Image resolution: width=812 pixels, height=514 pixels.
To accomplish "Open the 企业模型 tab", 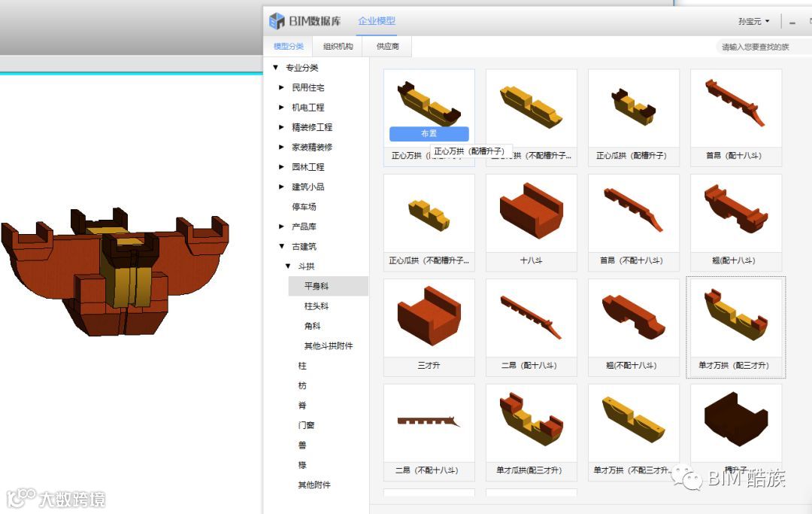I will point(377,21).
